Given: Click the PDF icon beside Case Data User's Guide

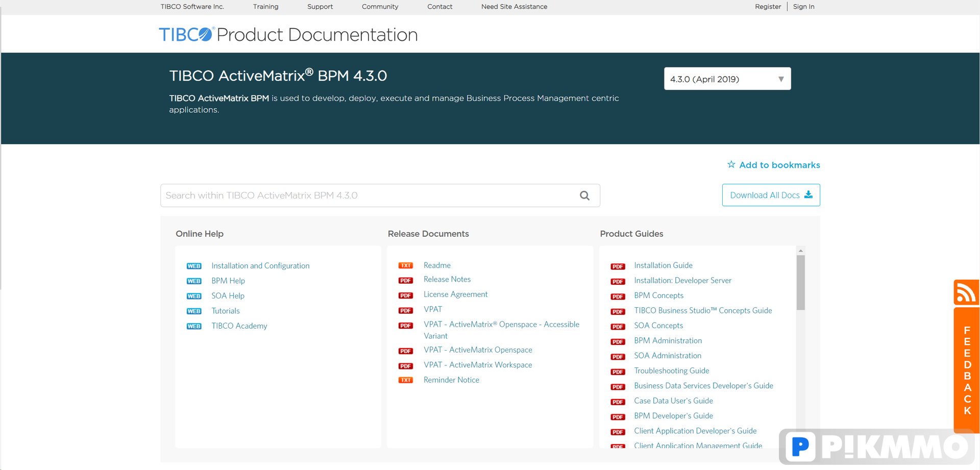Looking at the screenshot, I should (618, 402).
